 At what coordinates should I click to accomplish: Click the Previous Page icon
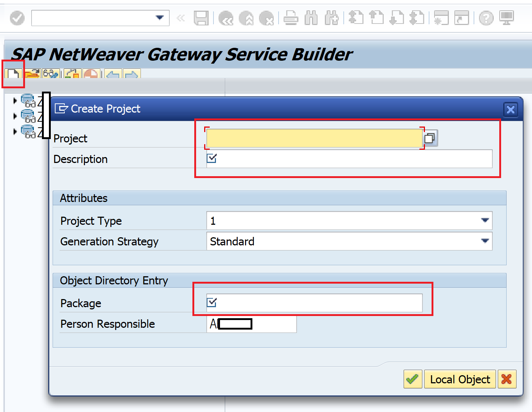point(376,18)
